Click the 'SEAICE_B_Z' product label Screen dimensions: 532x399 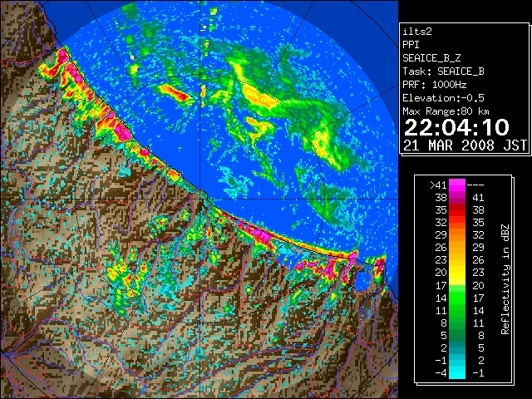point(431,58)
